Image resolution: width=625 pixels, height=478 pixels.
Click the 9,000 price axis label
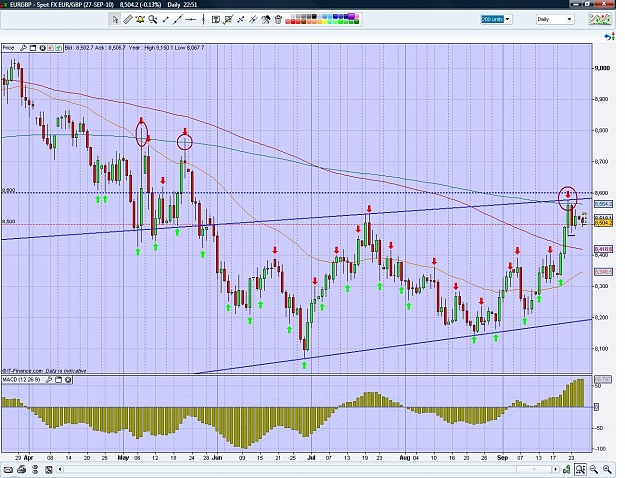(602, 68)
